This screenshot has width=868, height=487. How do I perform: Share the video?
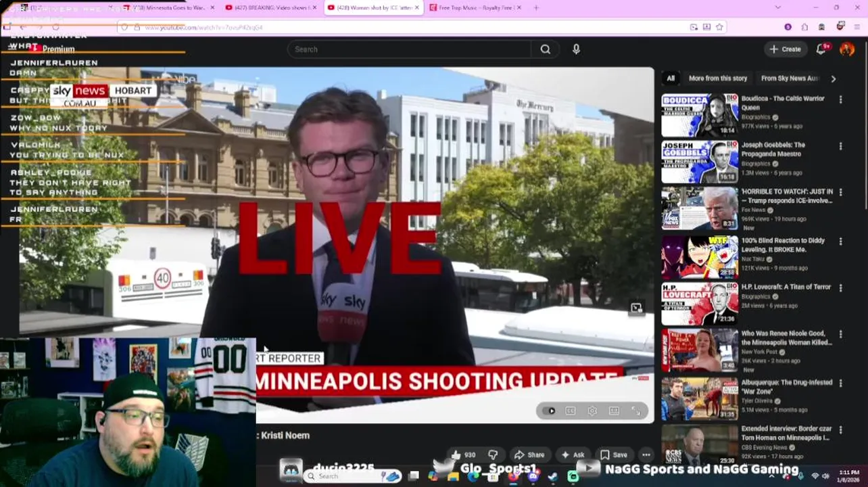pyautogui.click(x=529, y=455)
